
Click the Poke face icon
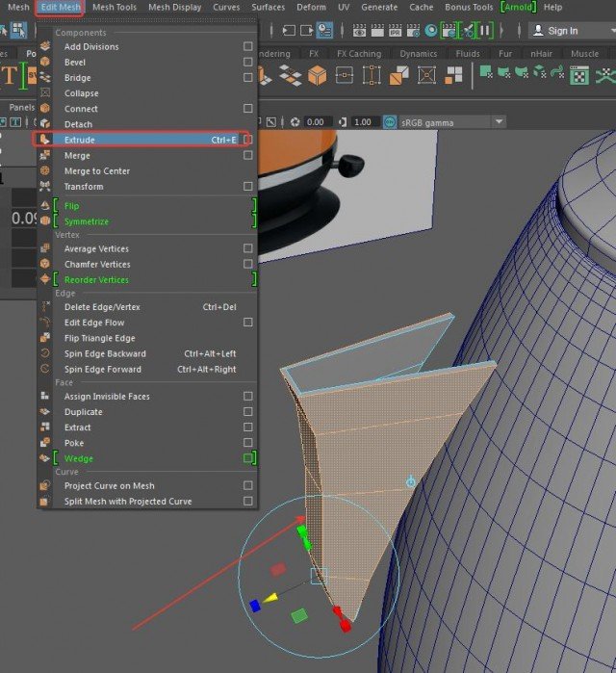point(44,443)
